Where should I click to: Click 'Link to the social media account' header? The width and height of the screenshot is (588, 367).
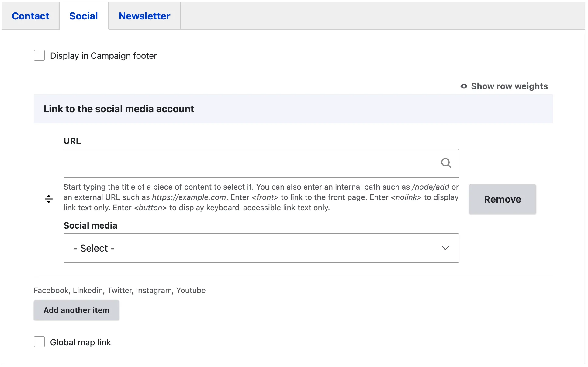119,109
